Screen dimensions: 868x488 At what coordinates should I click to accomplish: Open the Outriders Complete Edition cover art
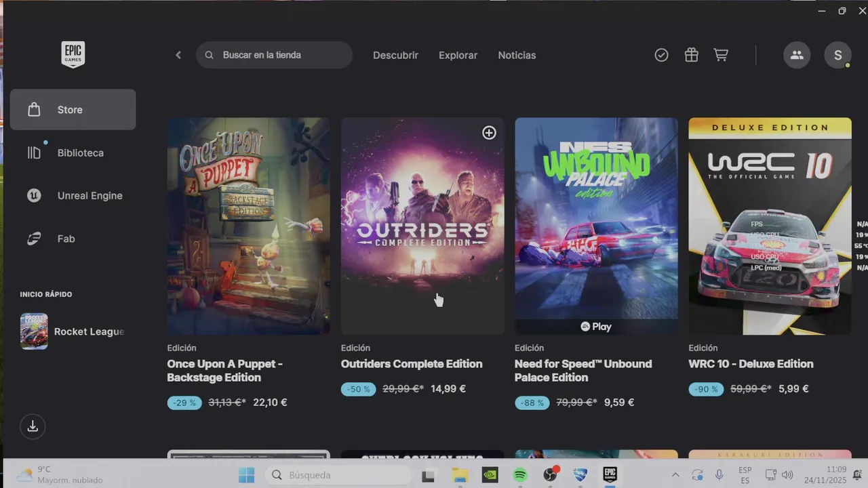pyautogui.click(x=422, y=226)
